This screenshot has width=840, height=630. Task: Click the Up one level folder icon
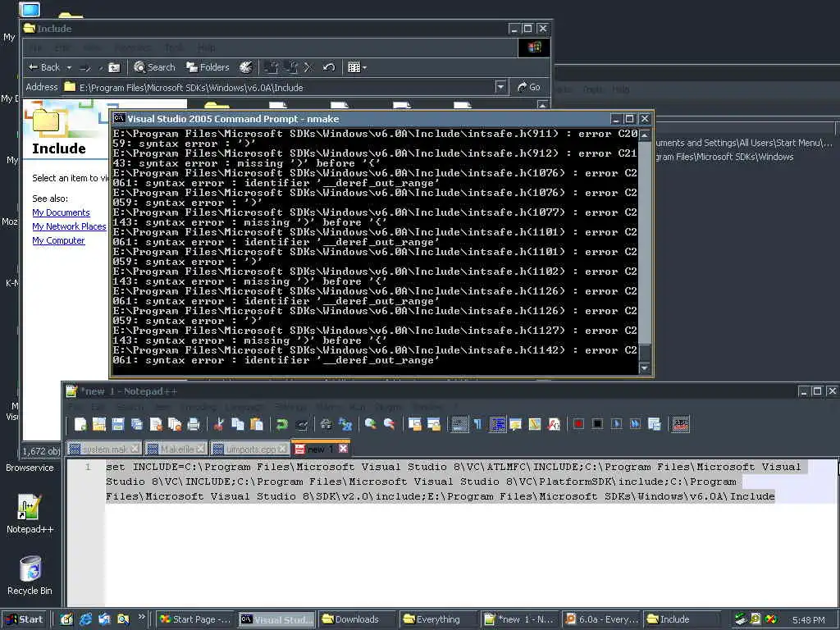(x=114, y=67)
